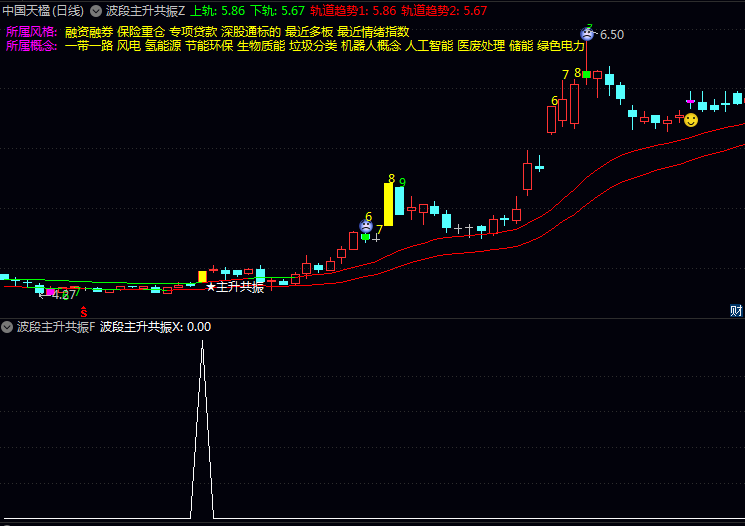Click the peak of the white indicator spike
This screenshot has width=745, height=526.
coord(202,341)
